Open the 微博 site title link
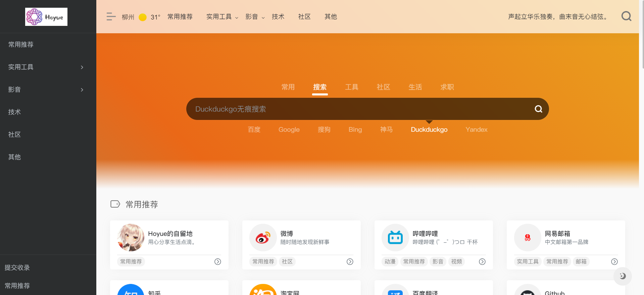This screenshot has height=295, width=644. 287,234
